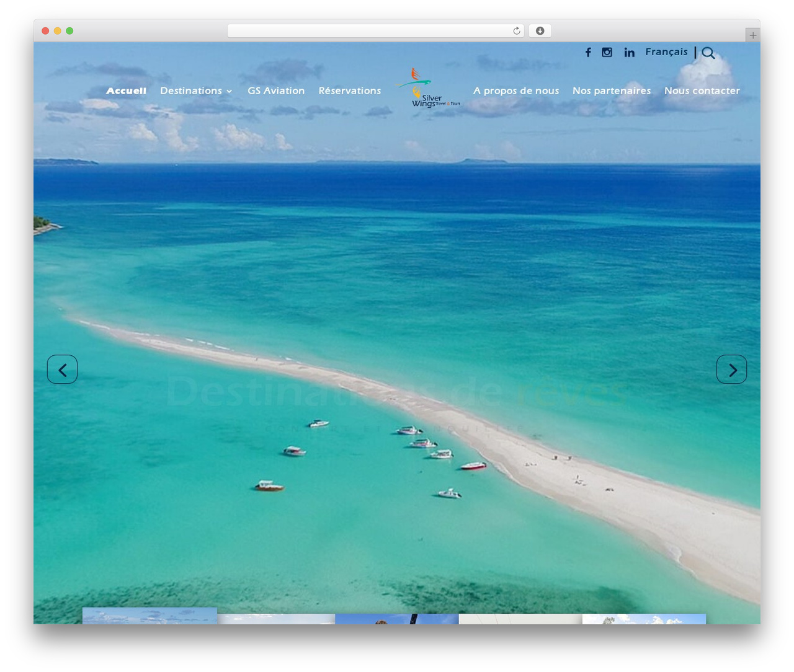Go to the Accueil page
Viewport: 794px width, 672px height.
click(127, 91)
